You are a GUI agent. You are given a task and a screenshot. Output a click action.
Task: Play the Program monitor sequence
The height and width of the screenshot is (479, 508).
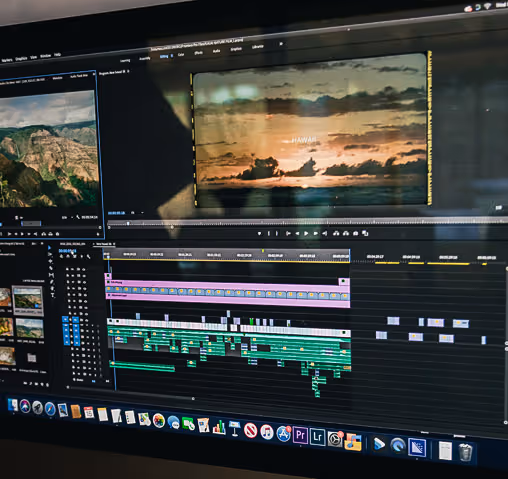[306, 234]
